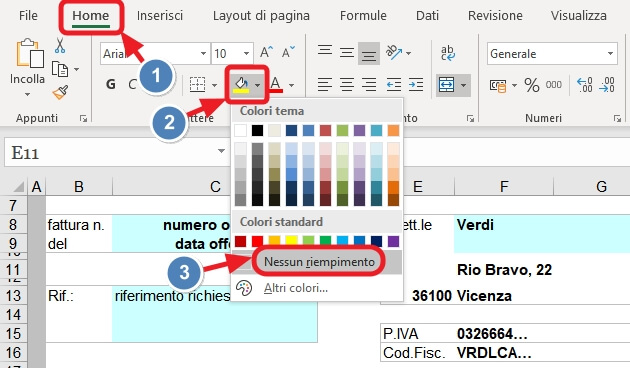Pick the standard red color swatch
The height and width of the screenshot is (368, 630).
pyautogui.click(x=257, y=241)
